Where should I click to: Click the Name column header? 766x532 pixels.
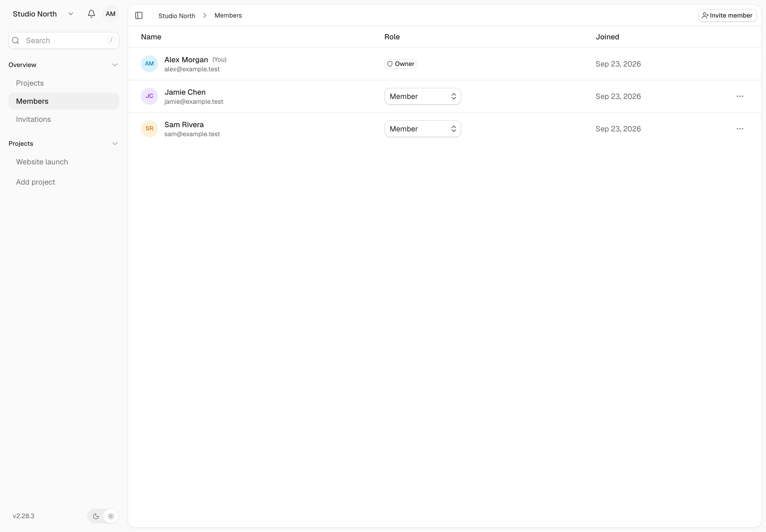click(x=151, y=37)
